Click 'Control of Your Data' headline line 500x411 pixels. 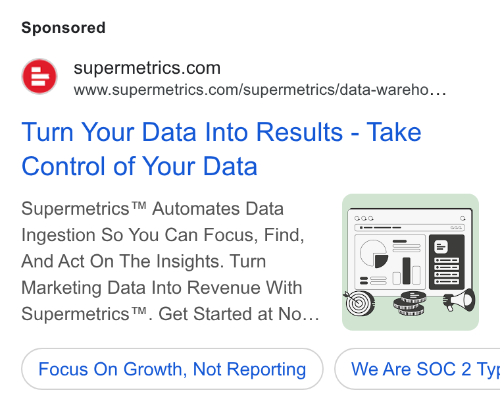[x=139, y=166]
